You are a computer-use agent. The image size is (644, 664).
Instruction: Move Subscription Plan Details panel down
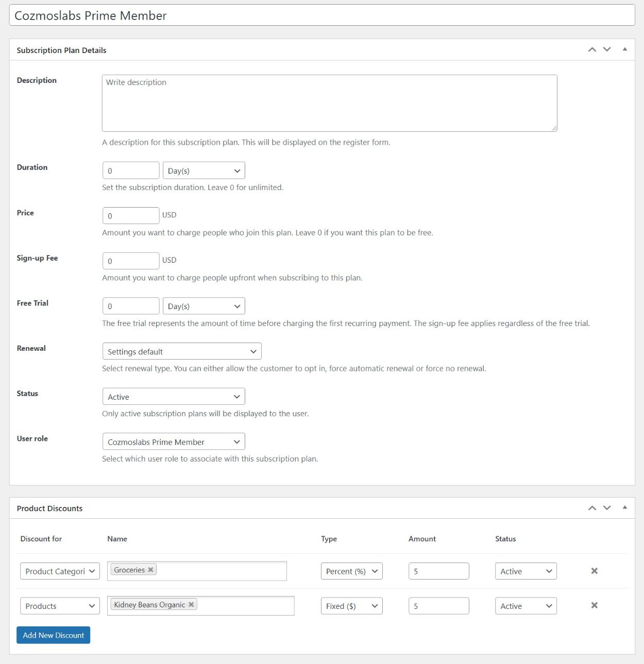[x=607, y=49]
